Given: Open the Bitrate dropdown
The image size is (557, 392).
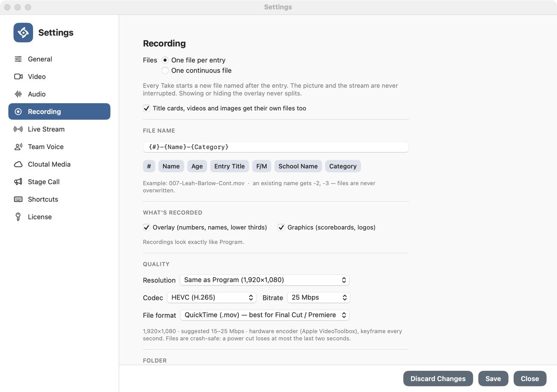Looking at the screenshot, I should [319, 297].
